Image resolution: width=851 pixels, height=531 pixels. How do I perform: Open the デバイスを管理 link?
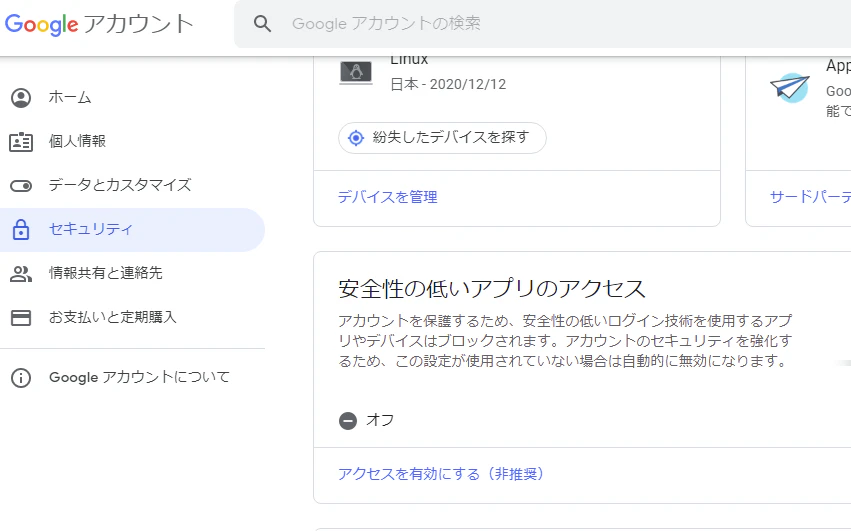point(388,197)
